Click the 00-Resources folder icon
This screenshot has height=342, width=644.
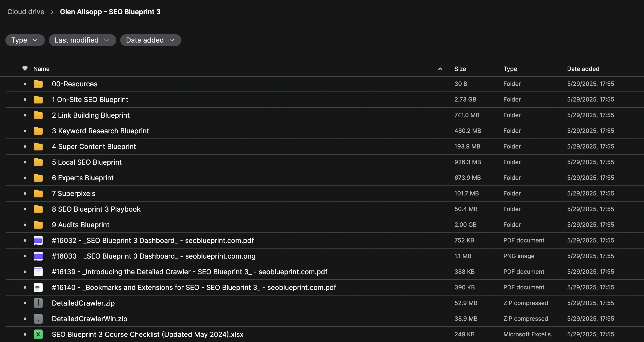click(x=38, y=84)
